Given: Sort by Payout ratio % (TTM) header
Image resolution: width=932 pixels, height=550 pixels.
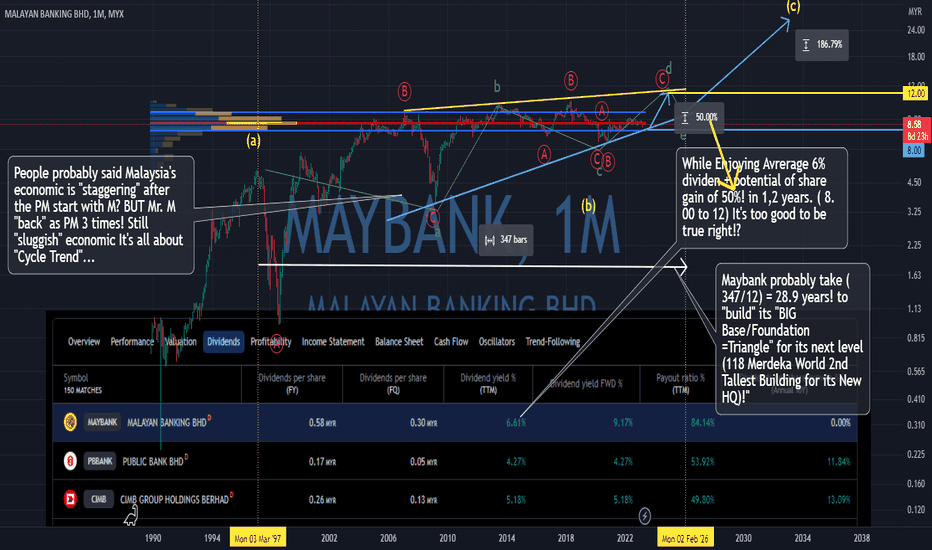Looking at the screenshot, I should 681,384.
